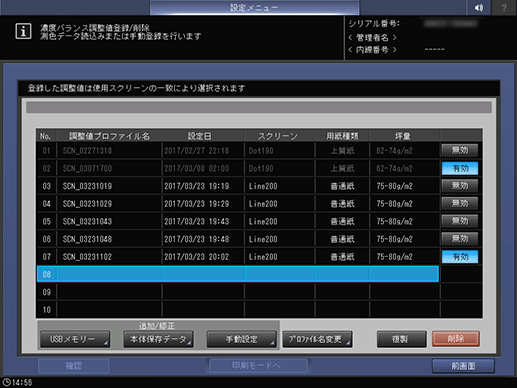Click the 内線番号 label

coord(372,50)
